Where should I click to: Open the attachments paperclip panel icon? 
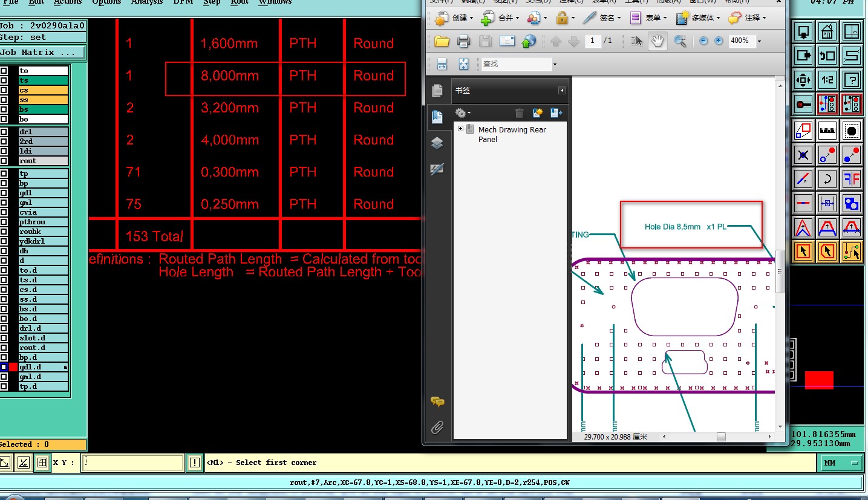pos(437,428)
